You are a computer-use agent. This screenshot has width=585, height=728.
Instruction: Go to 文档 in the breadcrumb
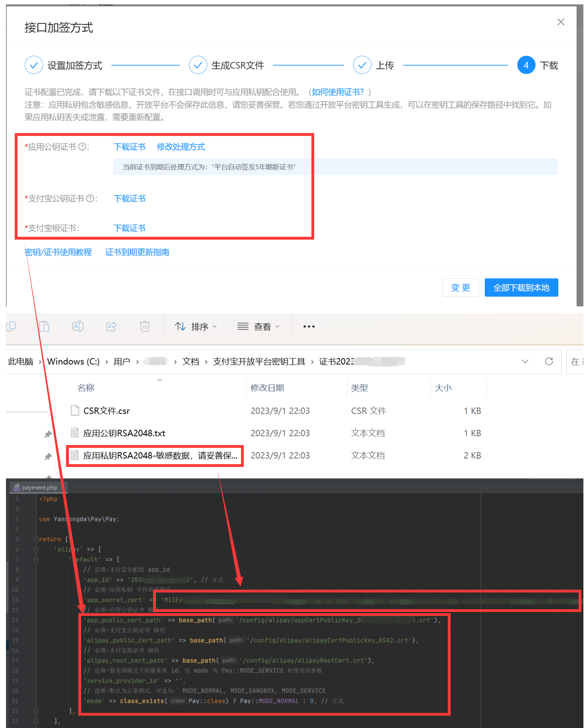[190, 362]
